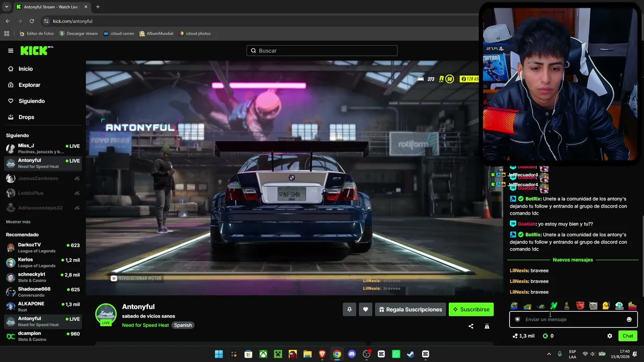Click the channel points 1,3 mil counter
The width and height of the screenshot is (644, 362).
pos(523,336)
